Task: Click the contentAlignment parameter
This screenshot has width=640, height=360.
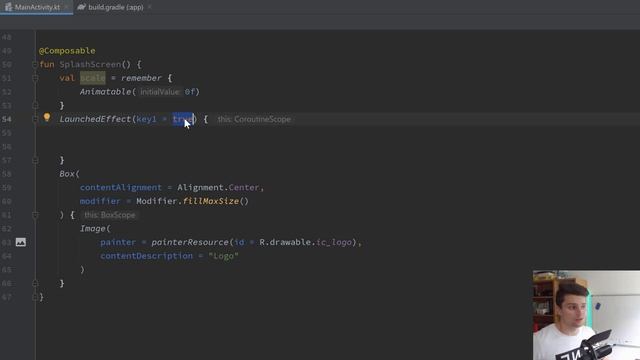Action: coord(121,187)
